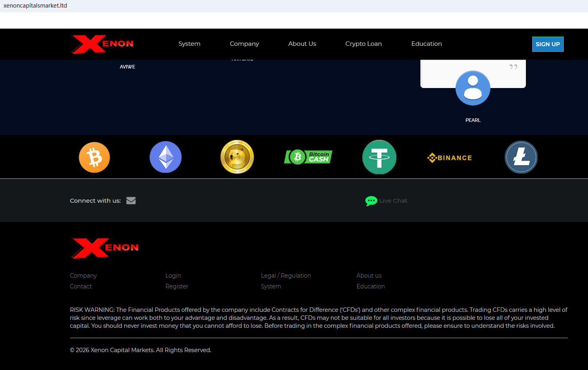Go to the footer Contact link
Screen dimensions: 588x370
[81, 286]
